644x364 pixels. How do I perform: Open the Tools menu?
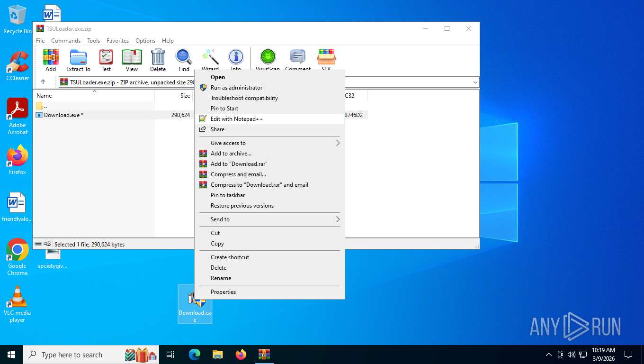pos(93,41)
